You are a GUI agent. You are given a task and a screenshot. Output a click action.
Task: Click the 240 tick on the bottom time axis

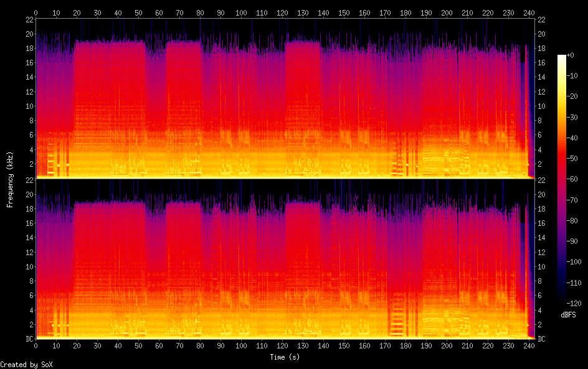(529, 345)
